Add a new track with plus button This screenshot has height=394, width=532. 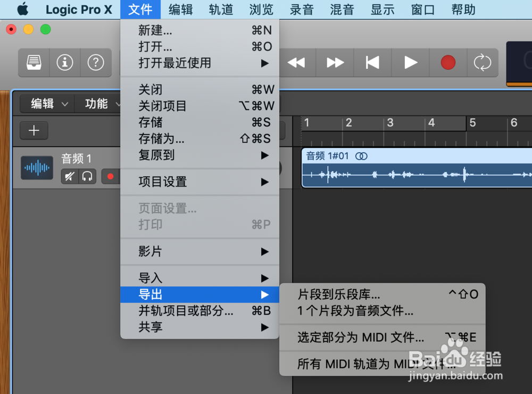(x=34, y=130)
